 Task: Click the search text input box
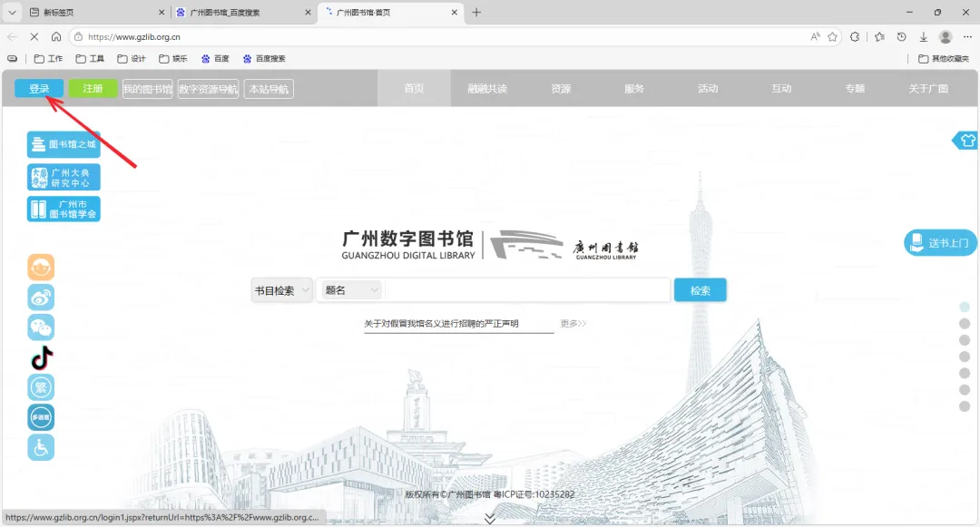tap(528, 290)
